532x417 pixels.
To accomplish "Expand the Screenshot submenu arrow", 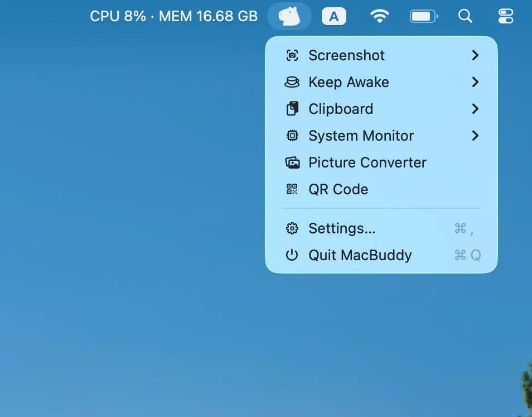I will coord(475,55).
